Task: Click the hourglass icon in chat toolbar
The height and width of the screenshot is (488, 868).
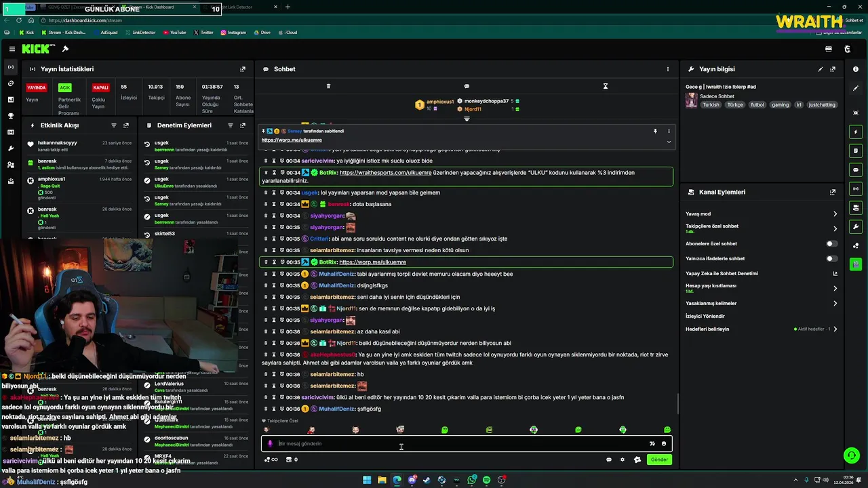Action: pos(606,86)
